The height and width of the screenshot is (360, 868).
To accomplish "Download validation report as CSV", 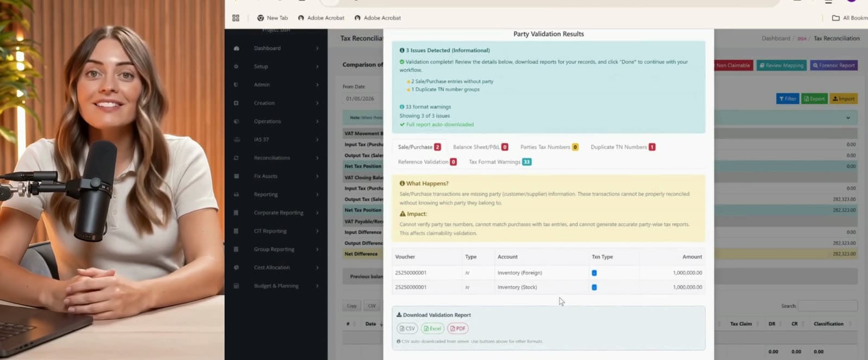I will 407,329.
